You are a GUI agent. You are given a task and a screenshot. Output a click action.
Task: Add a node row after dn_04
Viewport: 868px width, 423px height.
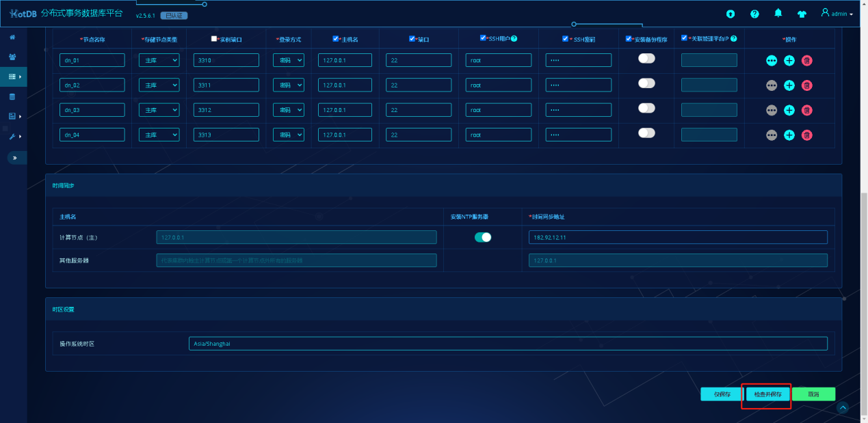click(x=789, y=135)
